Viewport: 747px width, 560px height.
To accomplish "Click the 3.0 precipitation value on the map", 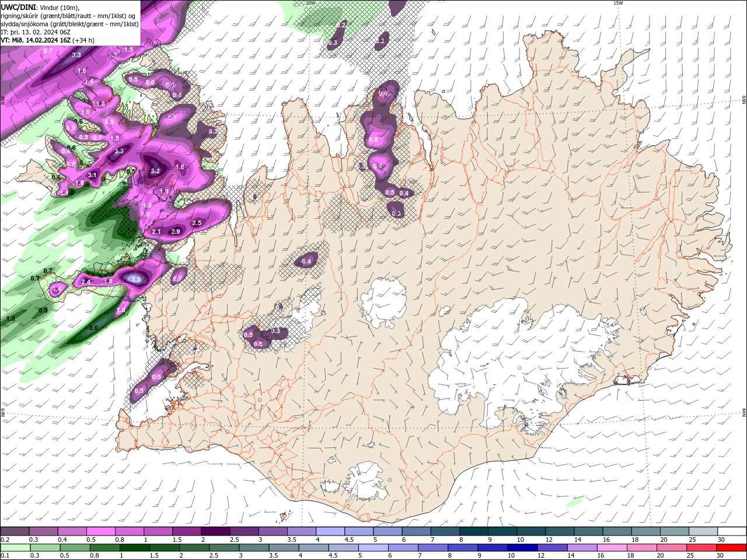I will click(93, 328).
